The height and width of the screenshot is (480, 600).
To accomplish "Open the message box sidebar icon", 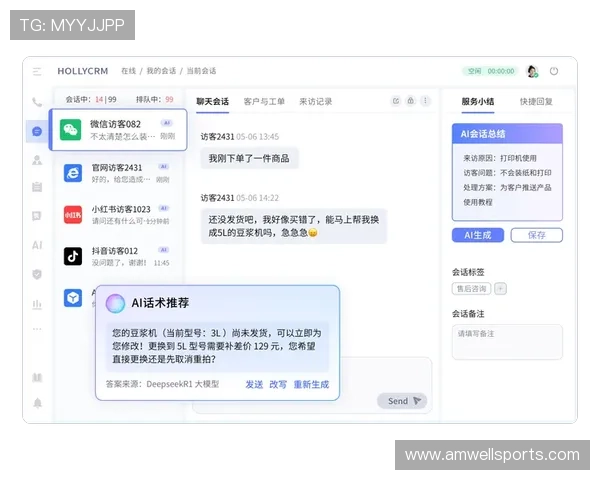I will (37, 216).
